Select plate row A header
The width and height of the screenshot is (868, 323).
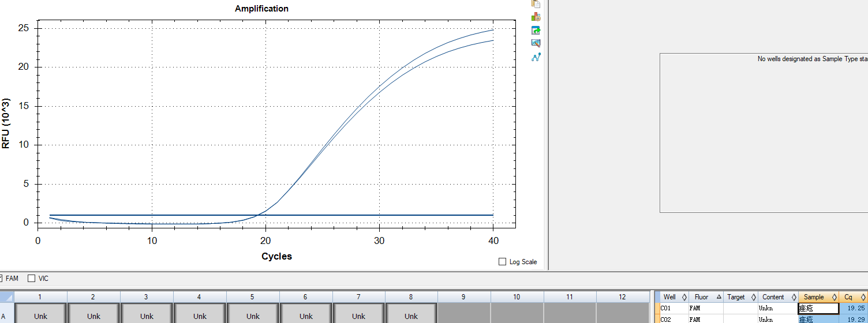[7, 313]
